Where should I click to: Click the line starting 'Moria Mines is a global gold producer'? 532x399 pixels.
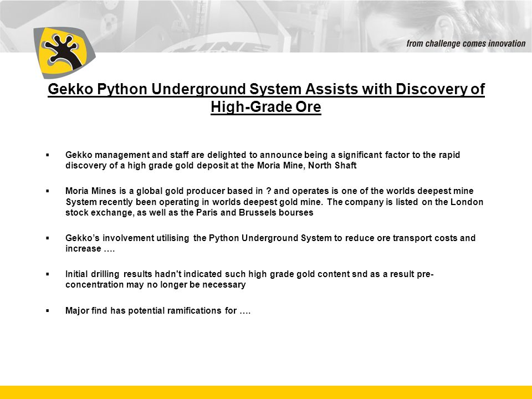(x=269, y=191)
